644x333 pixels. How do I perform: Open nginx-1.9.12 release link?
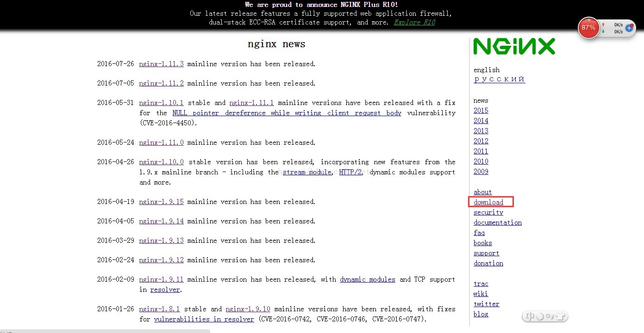(161, 260)
